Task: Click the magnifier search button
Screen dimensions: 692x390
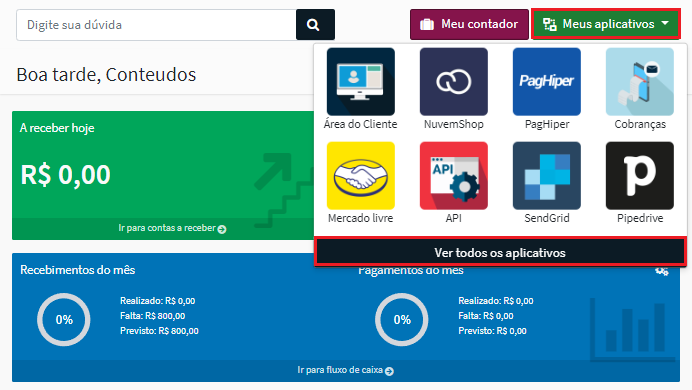Action: coord(315,25)
